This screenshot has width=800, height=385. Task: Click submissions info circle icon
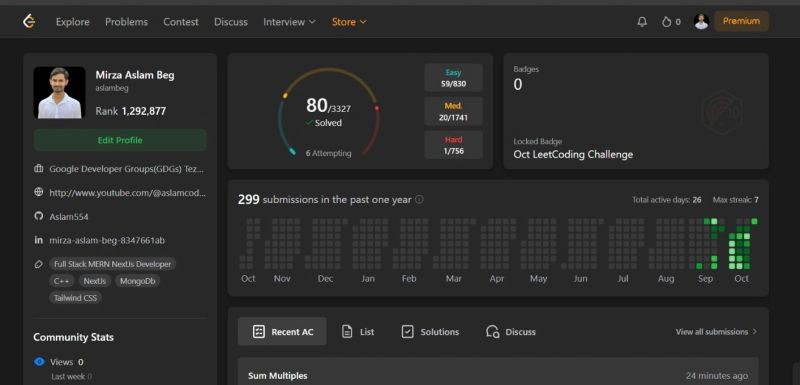click(x=419, y=199)
